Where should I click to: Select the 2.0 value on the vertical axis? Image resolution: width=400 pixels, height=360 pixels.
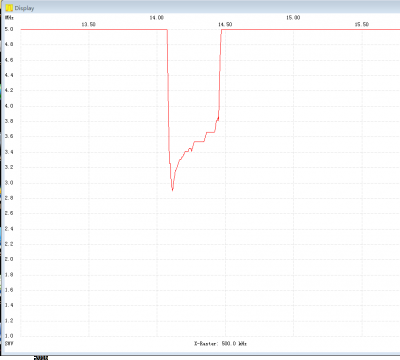9,259
